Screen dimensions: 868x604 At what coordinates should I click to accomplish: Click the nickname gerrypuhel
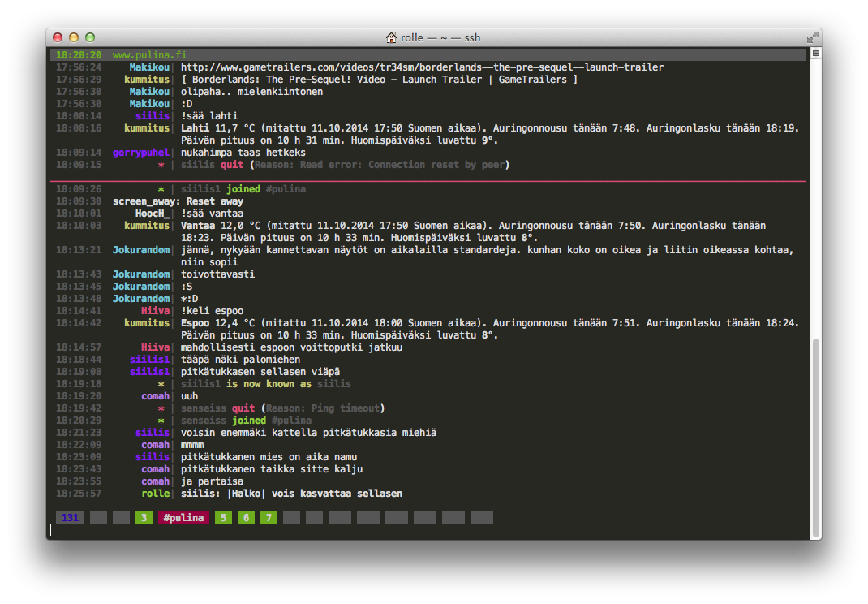(140, 153)
